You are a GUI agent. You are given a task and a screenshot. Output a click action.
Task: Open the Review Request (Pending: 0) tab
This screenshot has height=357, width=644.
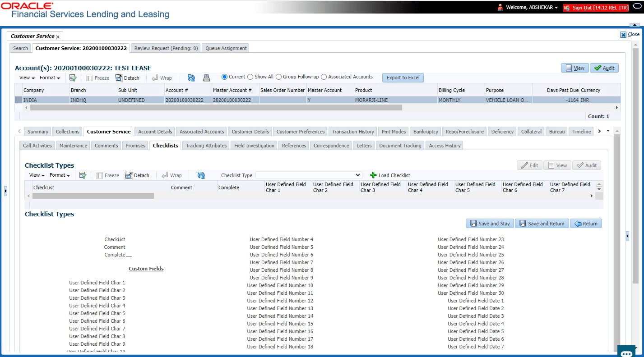pyautogui.click(x=166, y=48)
